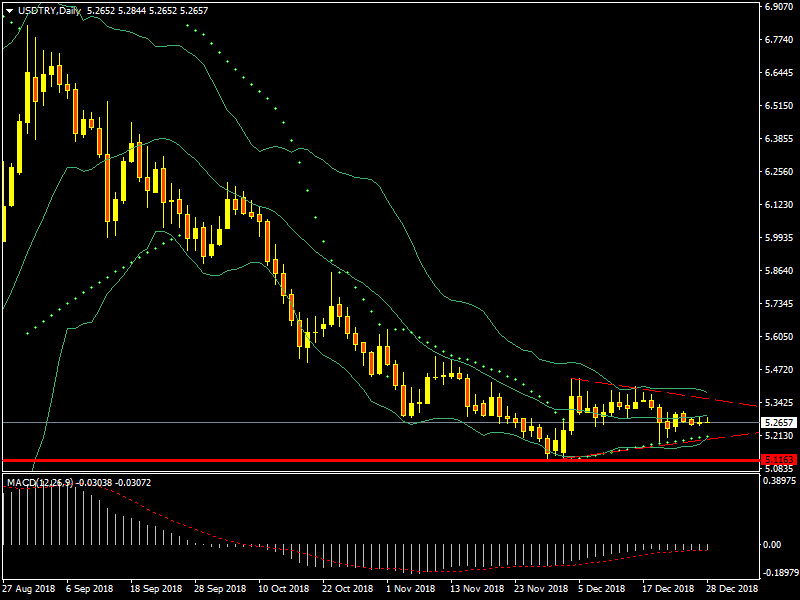Screen dimensions: 800x600
Task: Click the 28 Dec 2018 date label
Action: 733,590
